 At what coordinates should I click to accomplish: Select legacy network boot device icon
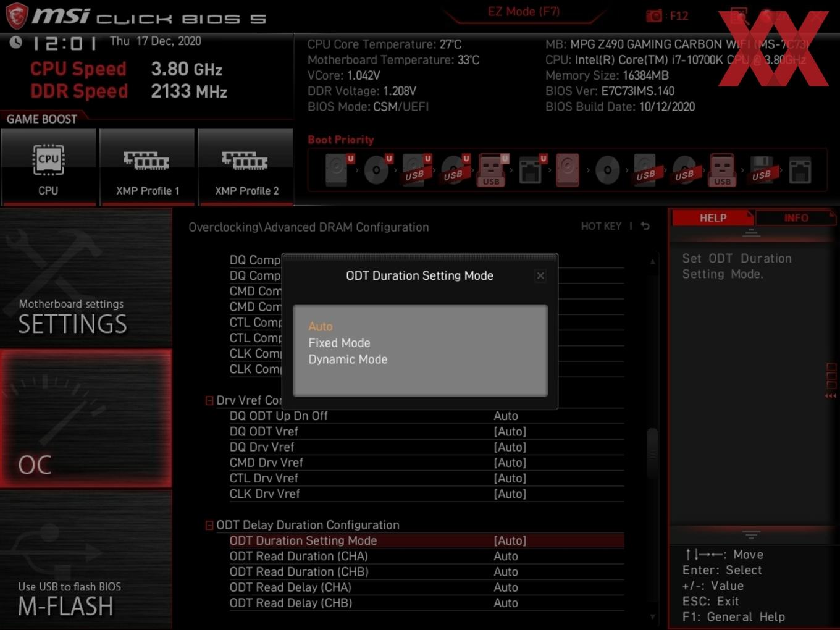click(x=800, y=170)
